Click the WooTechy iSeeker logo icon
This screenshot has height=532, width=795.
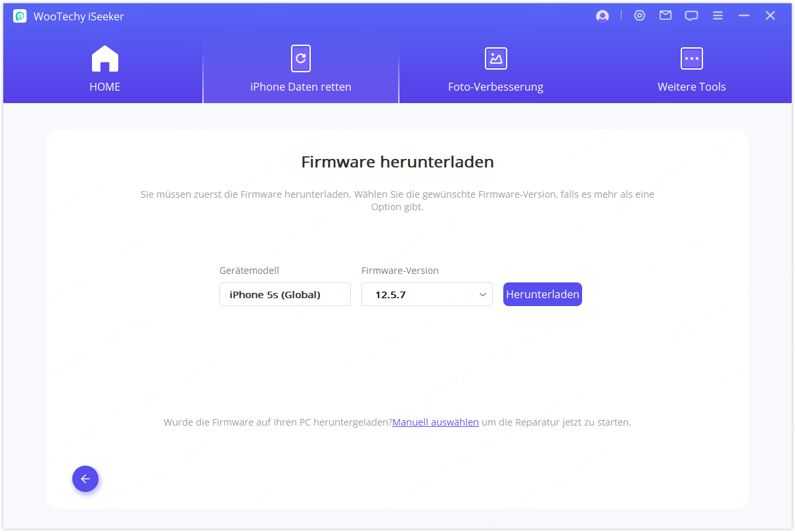click(x=19, y=15)
